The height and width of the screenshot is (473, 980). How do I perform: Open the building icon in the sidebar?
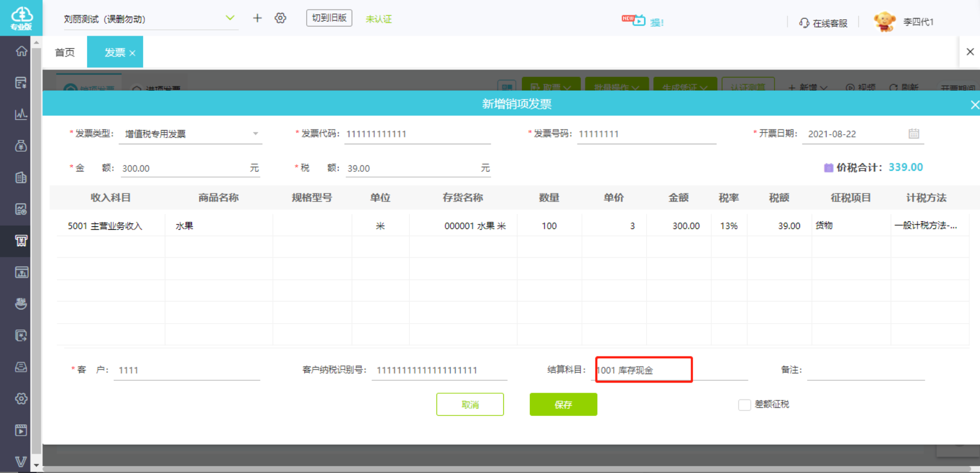pos(21,178)
